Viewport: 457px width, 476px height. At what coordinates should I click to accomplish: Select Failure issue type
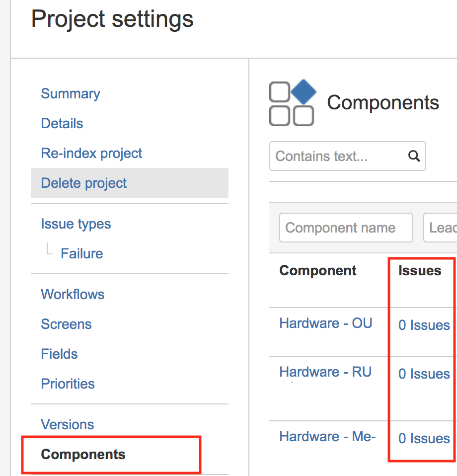(x=82, y=254)
